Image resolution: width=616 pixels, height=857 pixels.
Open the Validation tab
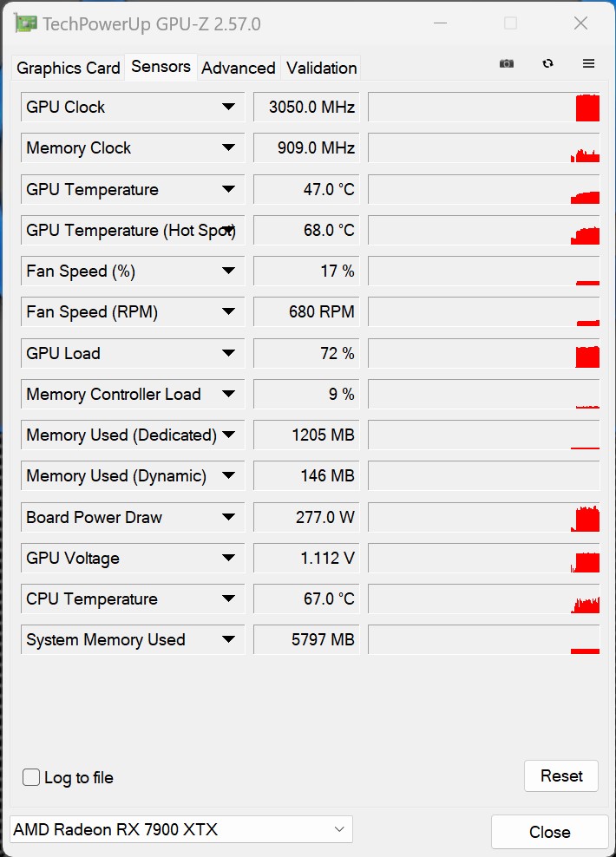(x=320, y=68)
